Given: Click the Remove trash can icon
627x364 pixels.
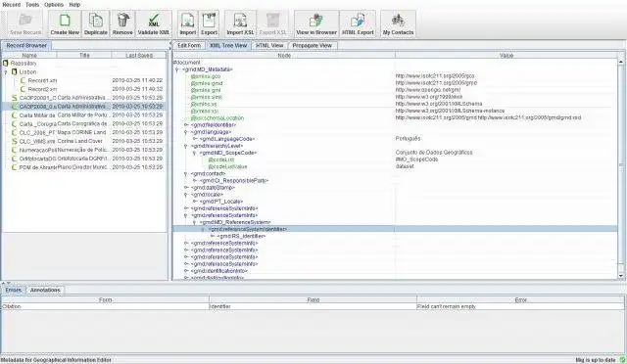Looking at the screenshot, I should [122, 20].
